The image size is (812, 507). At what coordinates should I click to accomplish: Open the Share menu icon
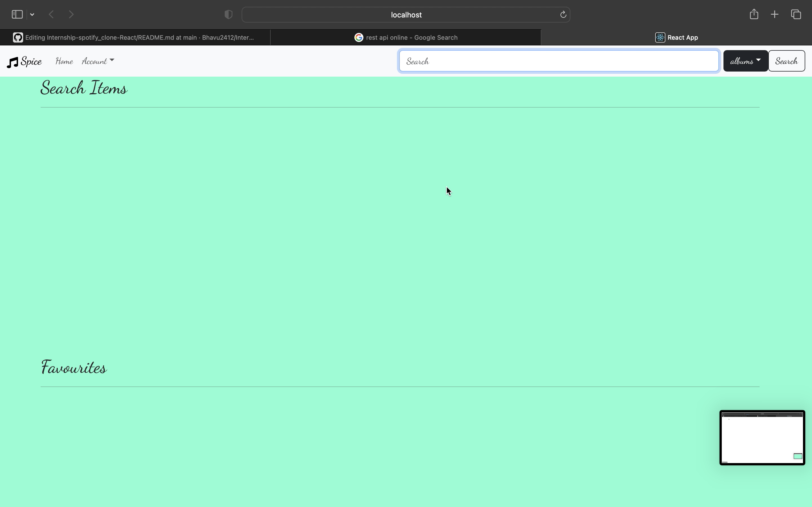tap(754, 14)
